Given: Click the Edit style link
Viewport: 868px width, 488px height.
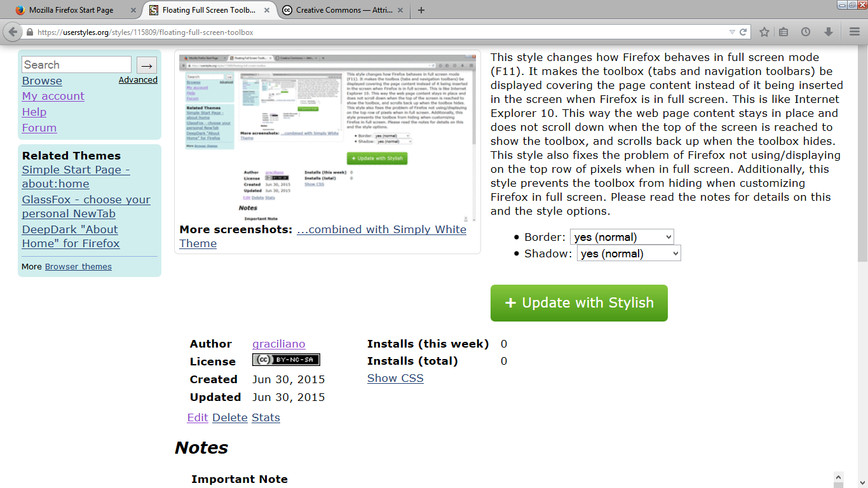Looking at the screenshot, I should point(198,417).
